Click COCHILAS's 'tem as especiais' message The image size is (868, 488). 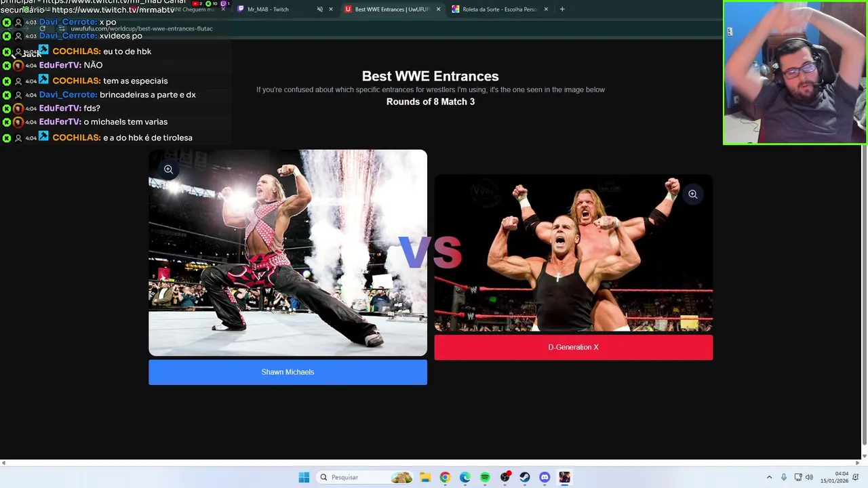tap(135, 81)
